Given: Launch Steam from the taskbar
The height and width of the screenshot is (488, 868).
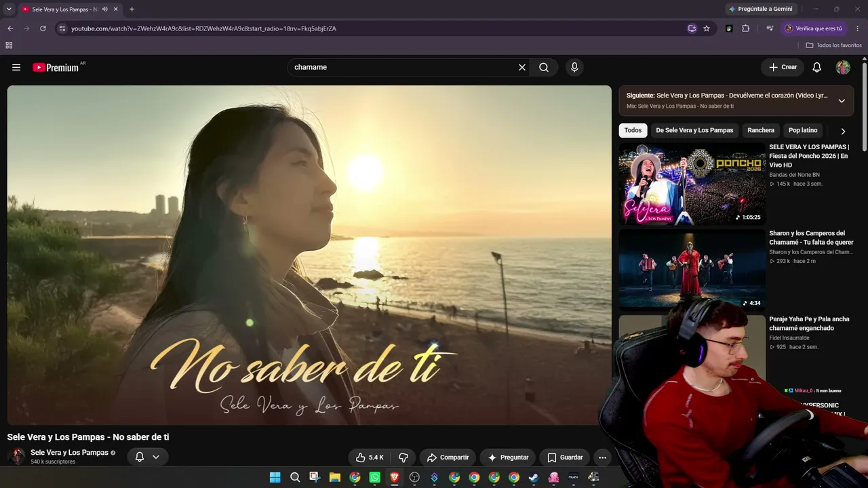Looking at the screenshot, I should (x=534, y=477).
